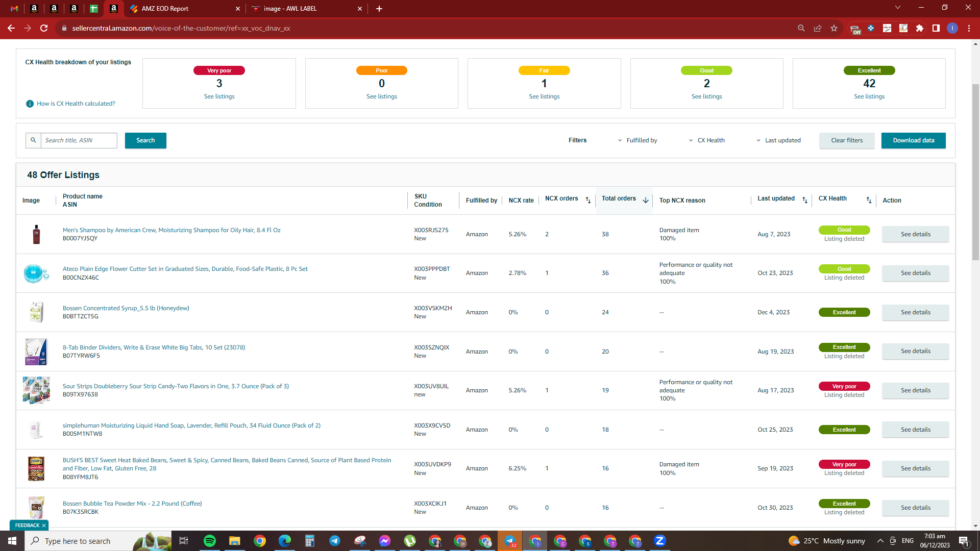980x551 pixels.
Task: Expand the CX Health filter dropdown
Action: click(x=707, y=140)
